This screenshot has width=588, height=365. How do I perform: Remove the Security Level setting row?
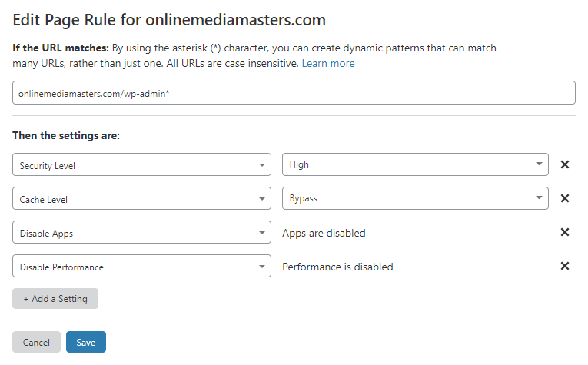pos(564,164)
